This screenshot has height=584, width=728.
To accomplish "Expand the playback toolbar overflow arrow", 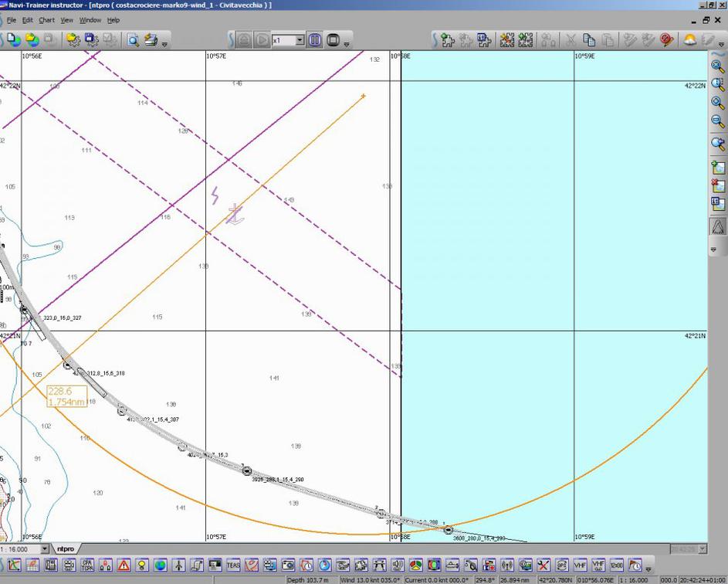I will 347,44.
